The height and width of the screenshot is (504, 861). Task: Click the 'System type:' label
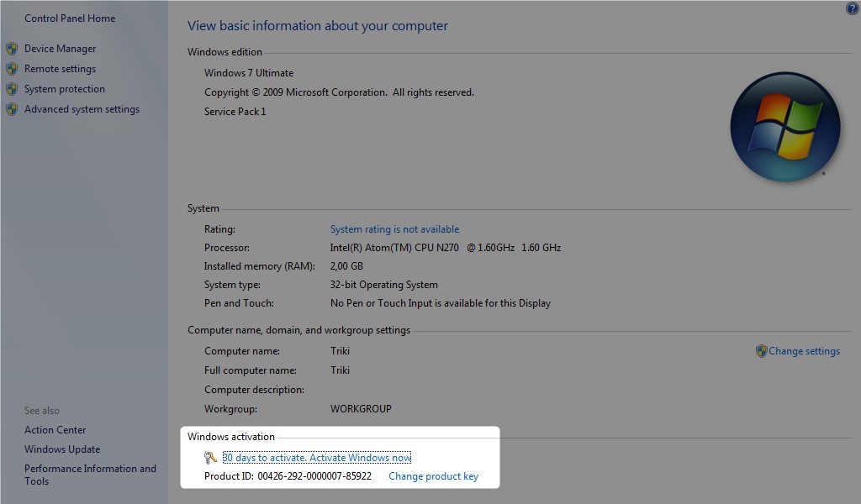tap(232, 285)
